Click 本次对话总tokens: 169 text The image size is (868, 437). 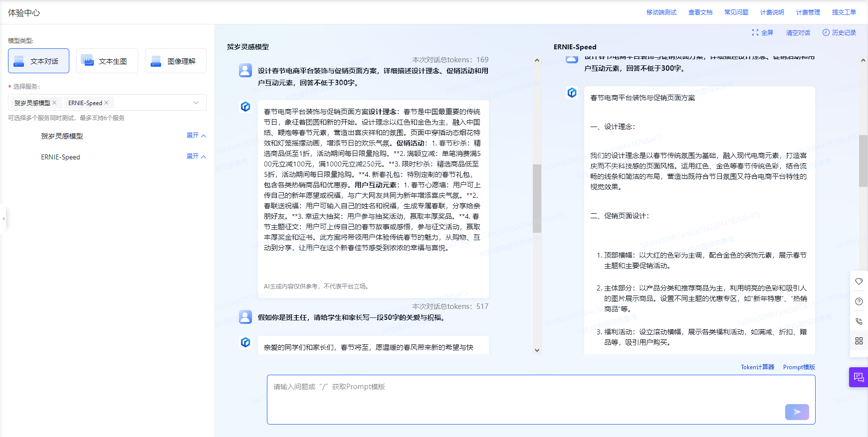(x=450, y=60)
